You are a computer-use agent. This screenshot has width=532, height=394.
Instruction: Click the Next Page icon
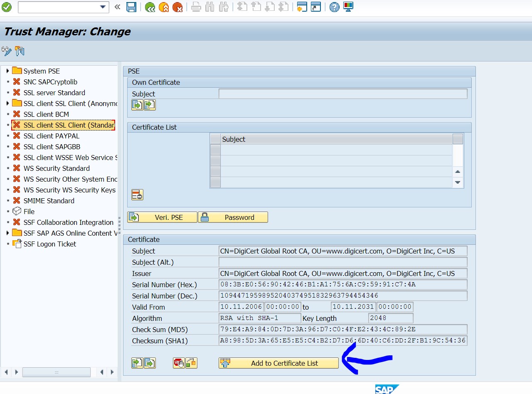[x=270, y=7]
